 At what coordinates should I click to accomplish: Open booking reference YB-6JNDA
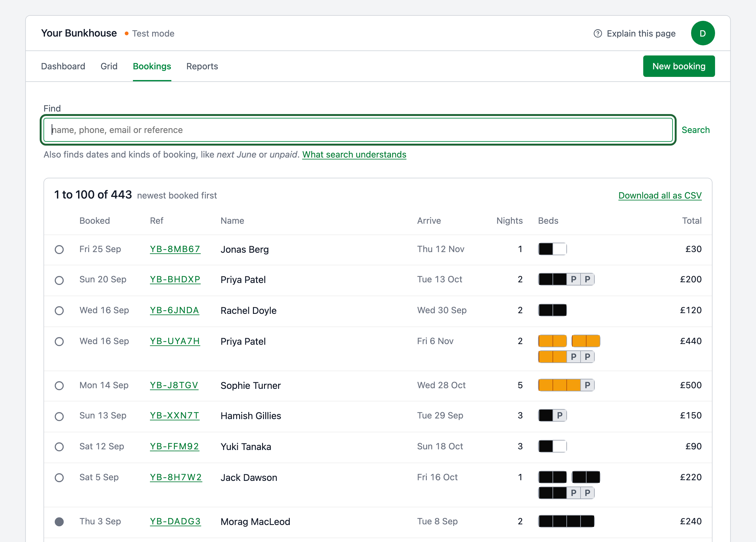click(x=174, y=310)
